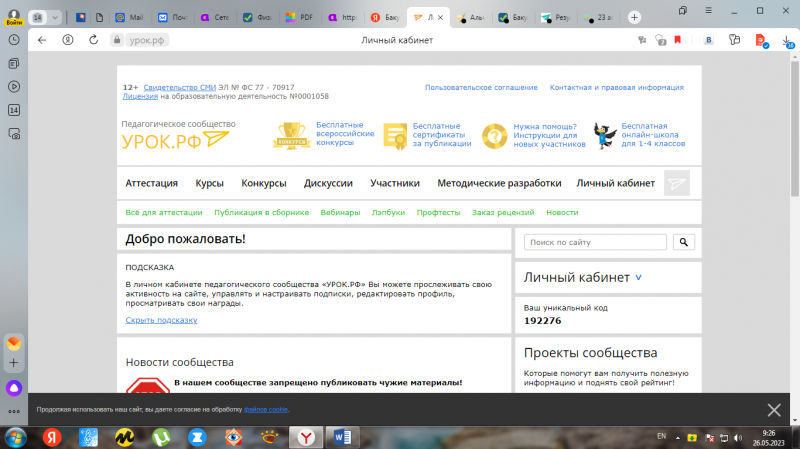Open the Дискуссии menu item

[328, 183]
